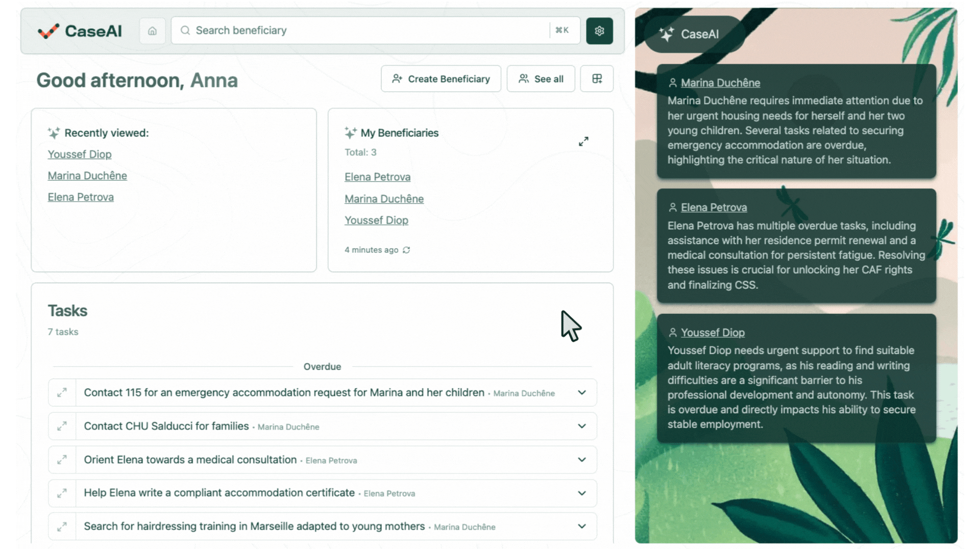Collapse the 'Orient Elena towards a medical consultation' task
This screenshot has width=980, height=551.
[581, 460]
